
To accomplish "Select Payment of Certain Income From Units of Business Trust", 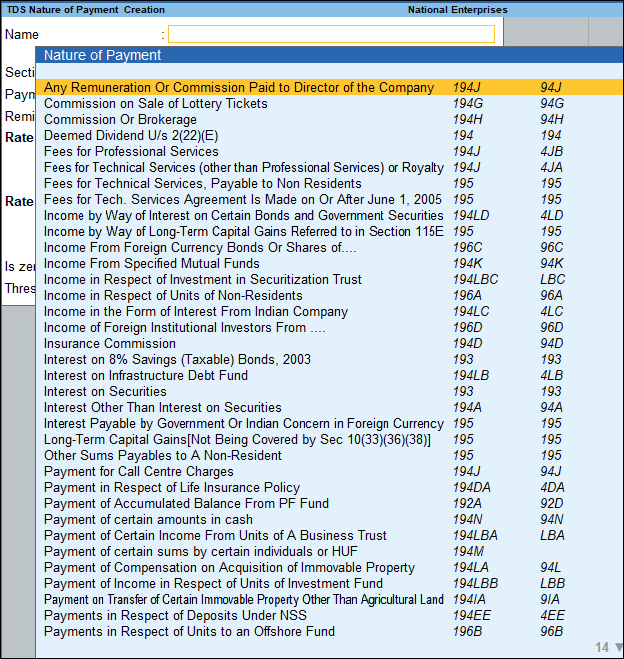I will click(x=329, y=535).
